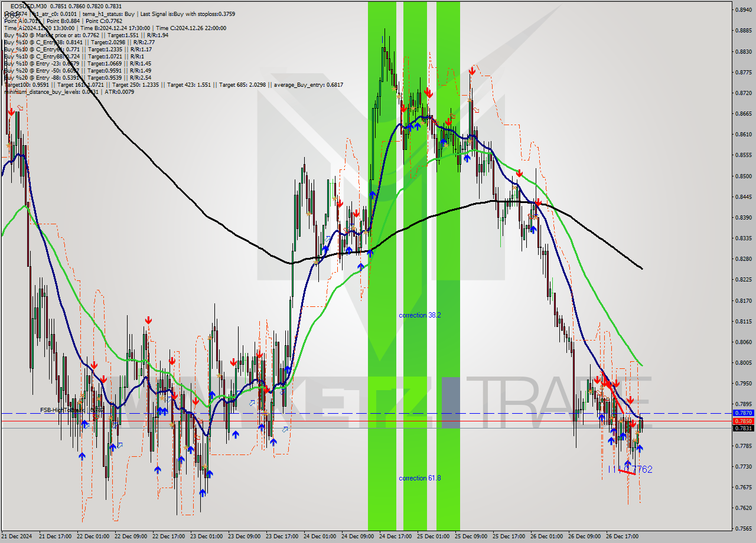The width and height of the screenshot is (756, 543).
Task: Select 'Last Signal is:Buy with stoploss:0.3759' text
Action: 188,14
